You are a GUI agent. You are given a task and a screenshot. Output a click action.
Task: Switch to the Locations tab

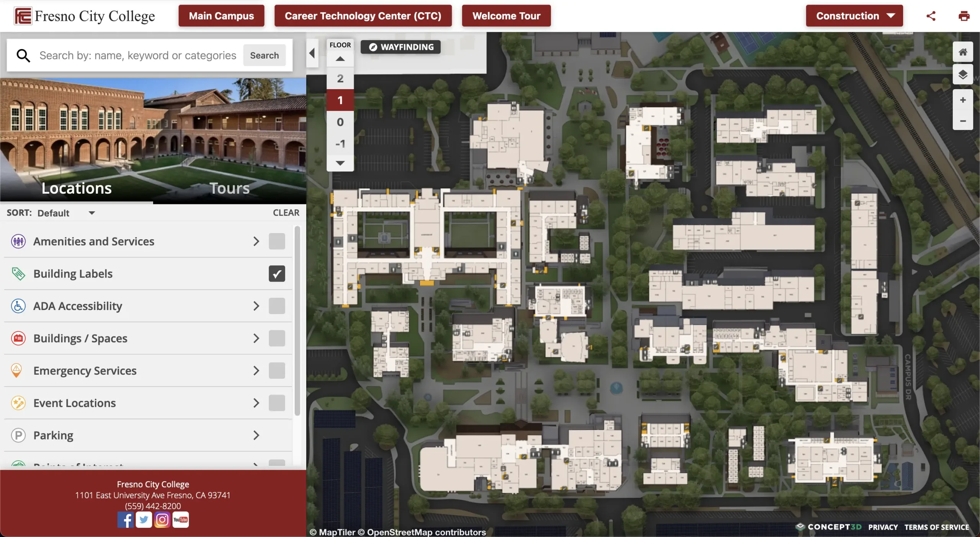(x=77, y=188)
